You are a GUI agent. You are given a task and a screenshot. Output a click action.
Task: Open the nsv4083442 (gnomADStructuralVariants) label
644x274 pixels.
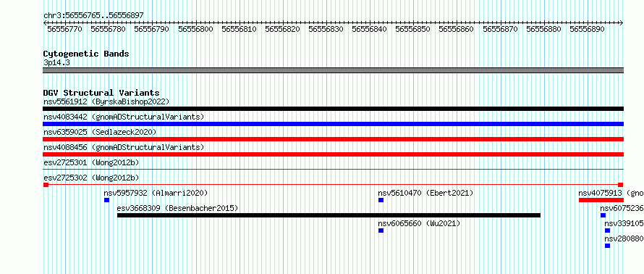click(124, 117)
